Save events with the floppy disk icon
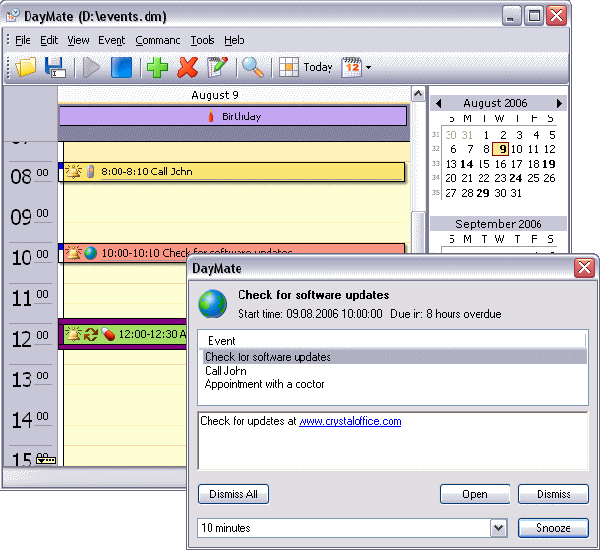This screenshot has height=550, width=600. (55, 67)
